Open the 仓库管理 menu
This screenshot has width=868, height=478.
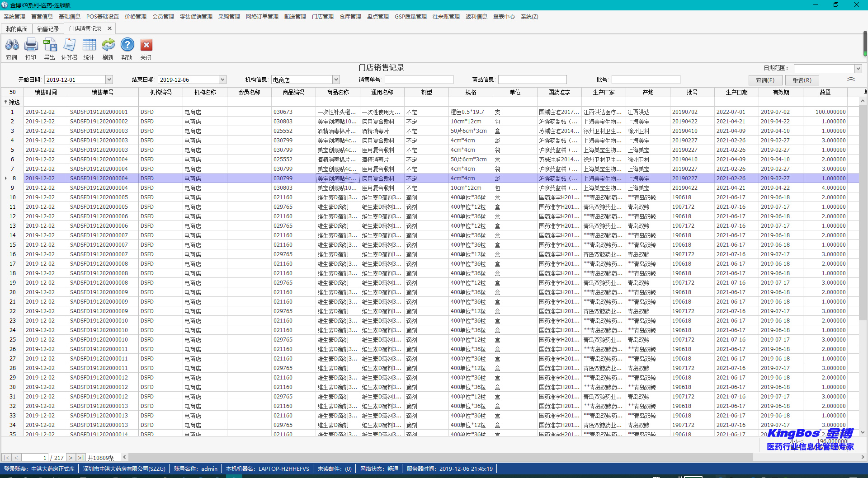tap(350, 17)
